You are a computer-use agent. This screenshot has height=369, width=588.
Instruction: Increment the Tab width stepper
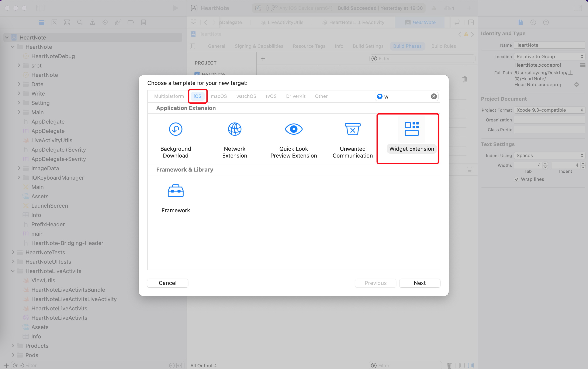pos(545,163)
